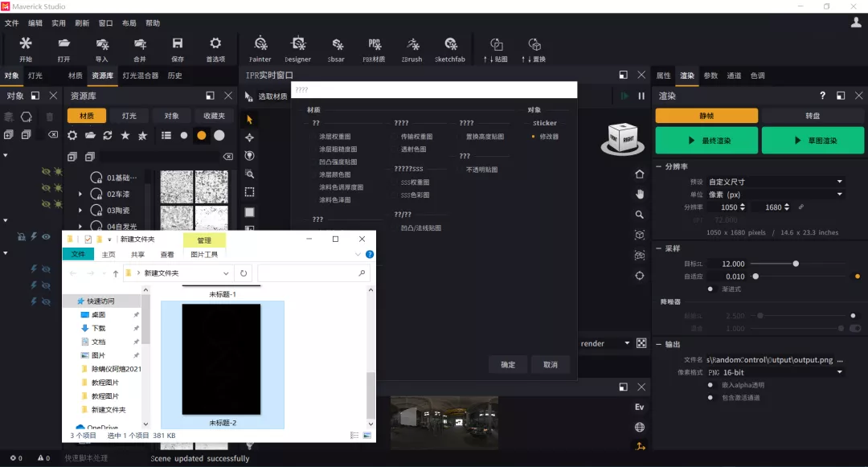Toggle 涂层权重图 checkbox in dialog
Image resolution: width=868 pixels, height=467 pixels.
313,136
